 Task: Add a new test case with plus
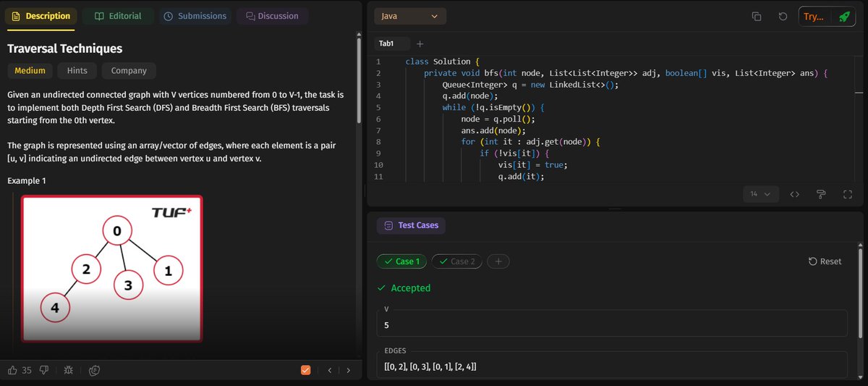click(x=498, y=261)
